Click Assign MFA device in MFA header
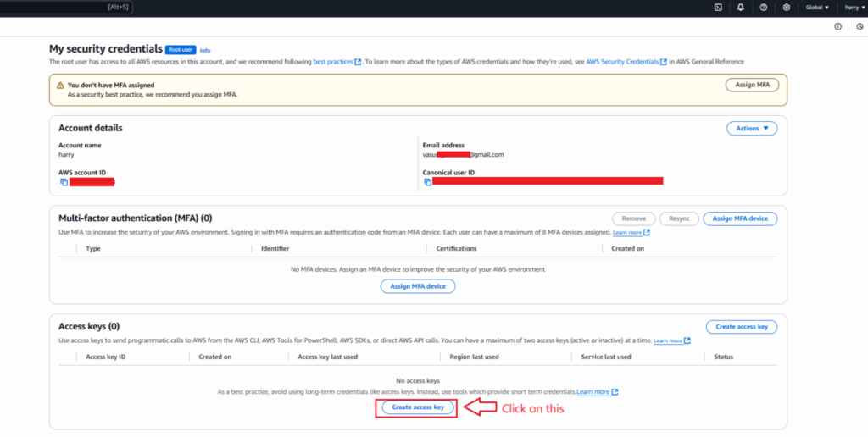 [740, 218]
